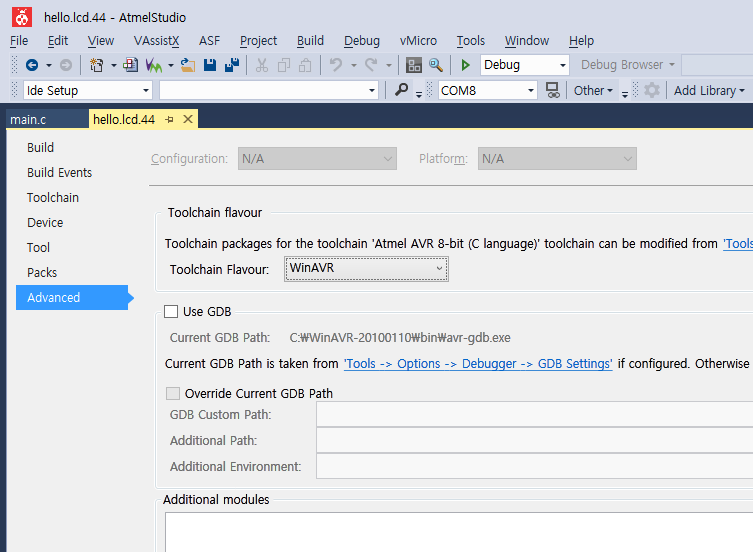Click the Current GDB Path value text

[400, 338]
